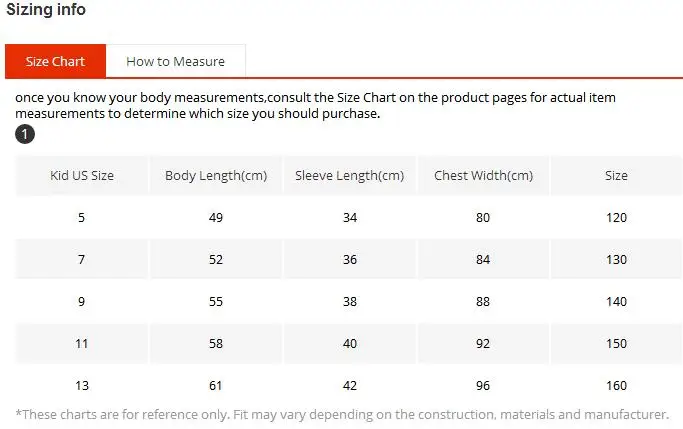The image size is (683, 429).
Task: Click the size 150 cell
Action: (616, 343)
